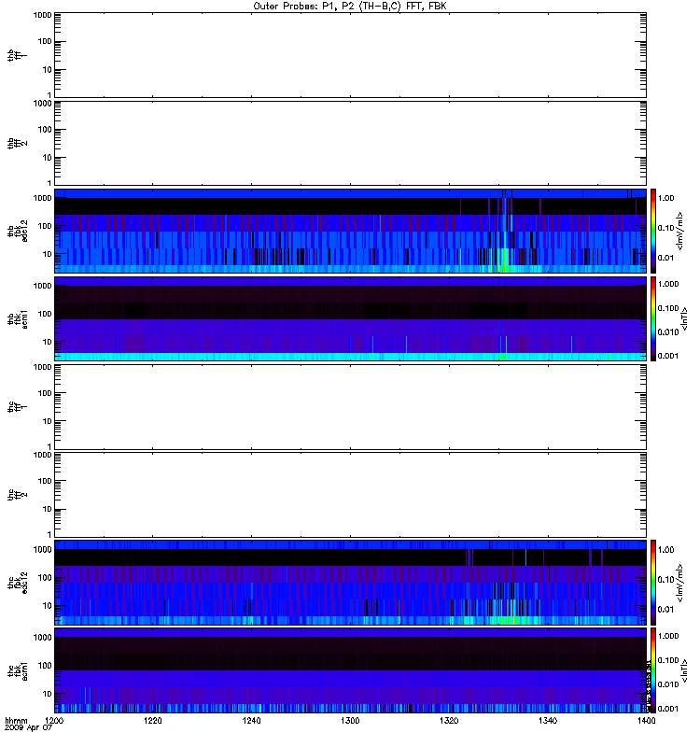
Task: Click the thc fbk scm1 color bar
Action: pyautogui.click(x=653, y=670)
